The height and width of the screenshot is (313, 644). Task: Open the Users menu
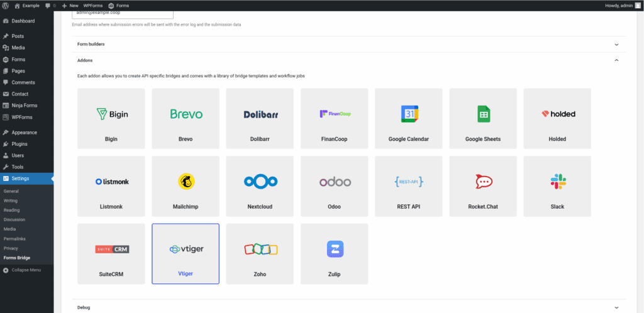tap(26, 155)
